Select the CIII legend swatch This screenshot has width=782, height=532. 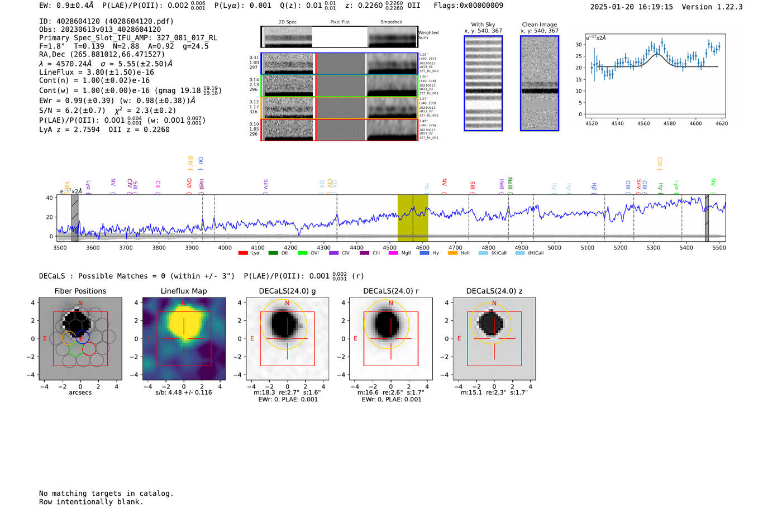click(364, 253)
